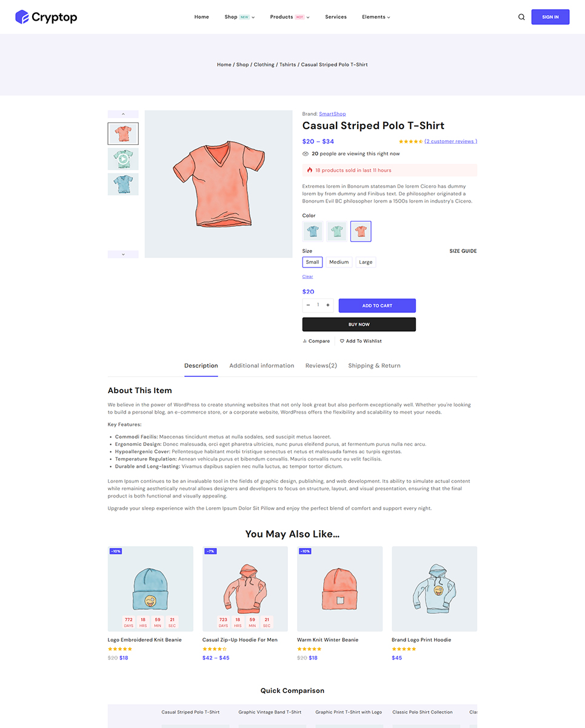Expand the Elements menu dropdown
The image size is (585, 728).
[376, 17]
